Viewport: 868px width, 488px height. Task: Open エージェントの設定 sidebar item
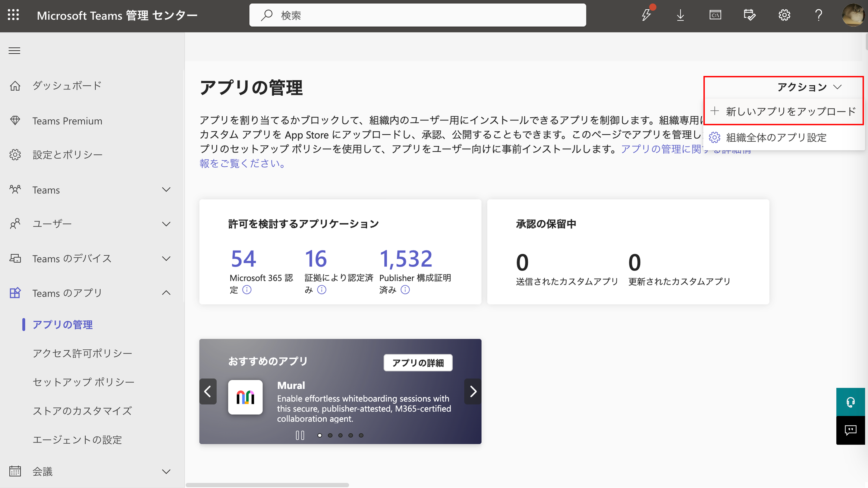click(x=77, y=440)
